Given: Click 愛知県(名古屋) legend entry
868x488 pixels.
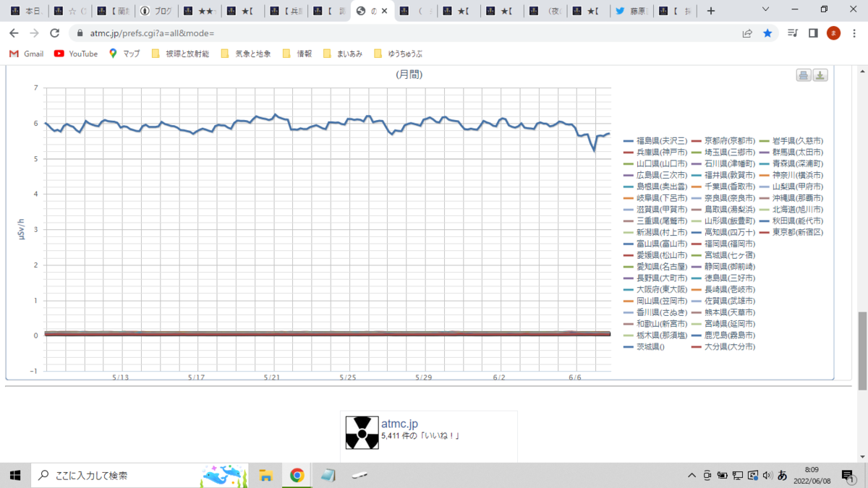Looking at the screenshot, I should coord(655,267).
